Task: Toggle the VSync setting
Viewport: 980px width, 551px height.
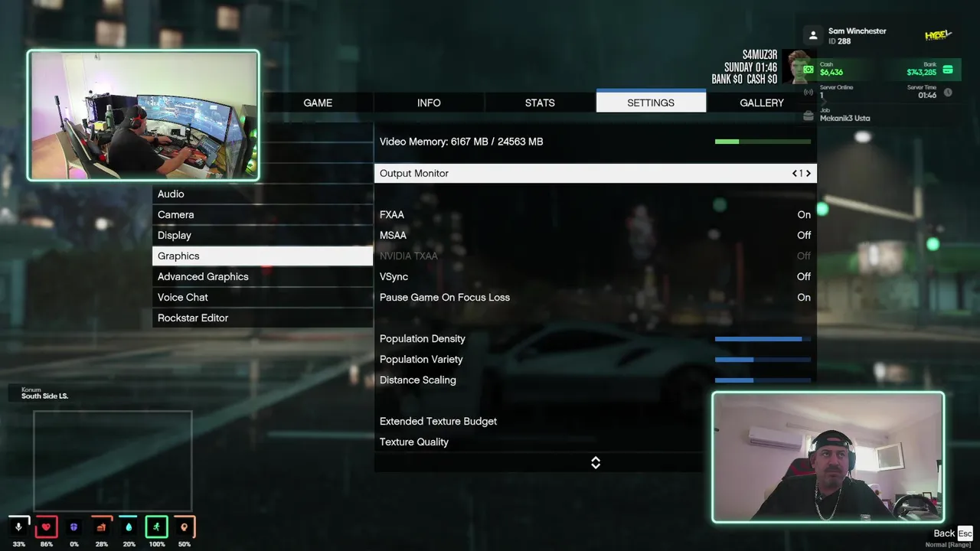Action: 595,277
